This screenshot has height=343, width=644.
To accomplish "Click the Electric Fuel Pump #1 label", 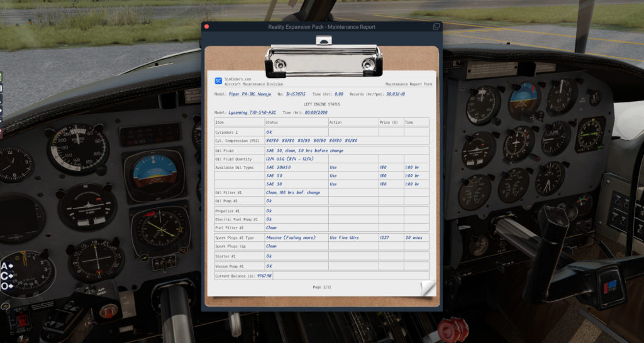I will point(236,219).
